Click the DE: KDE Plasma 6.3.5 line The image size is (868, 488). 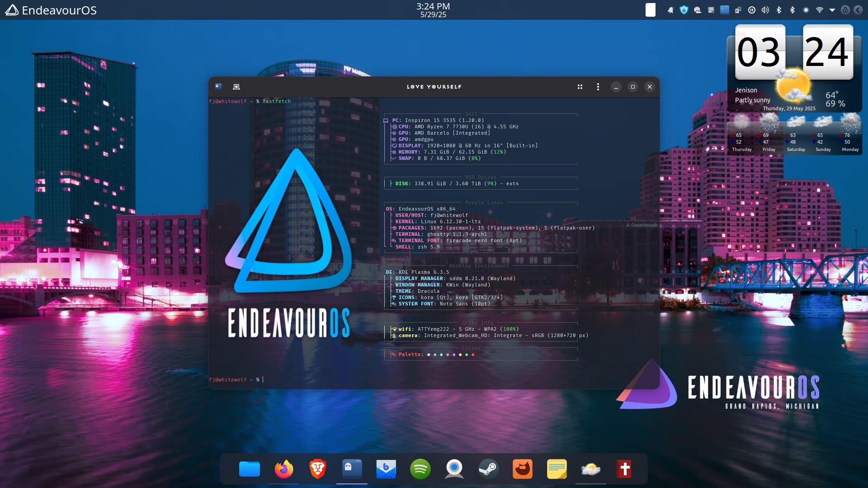(417, 272)
